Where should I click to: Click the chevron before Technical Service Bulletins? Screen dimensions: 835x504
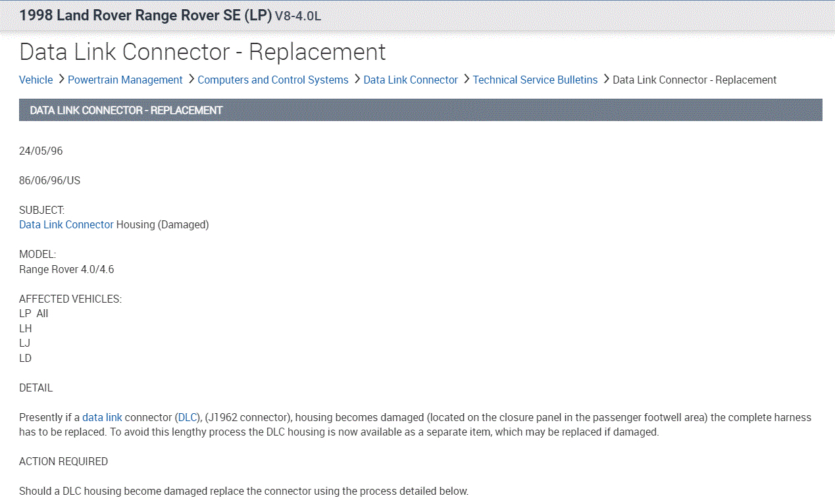tap(466, 79)
